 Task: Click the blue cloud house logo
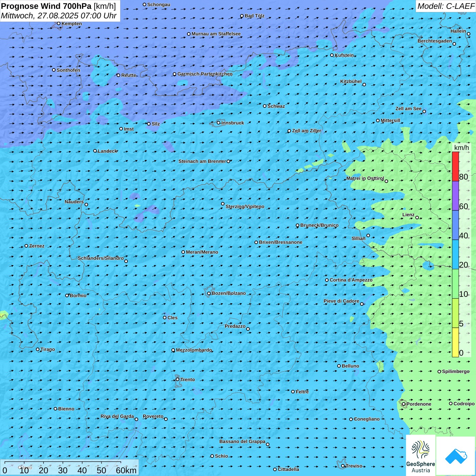456,456
